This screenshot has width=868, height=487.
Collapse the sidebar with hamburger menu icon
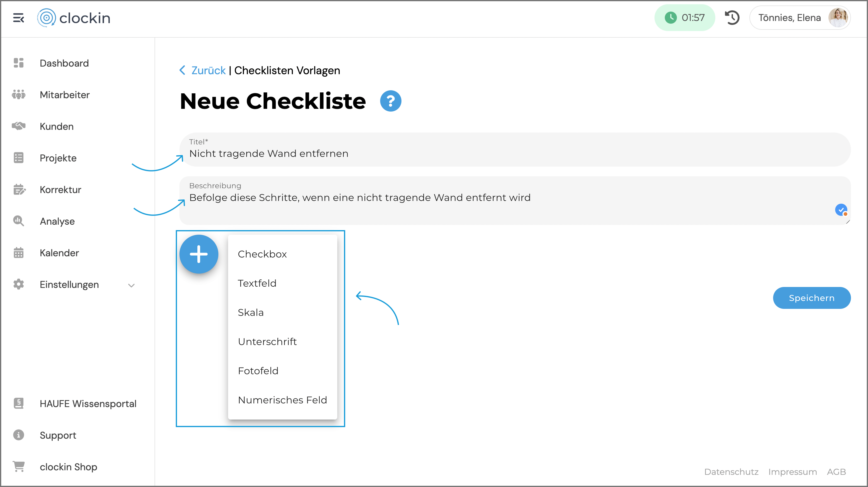pyautogui.click(x=19, y=18)
